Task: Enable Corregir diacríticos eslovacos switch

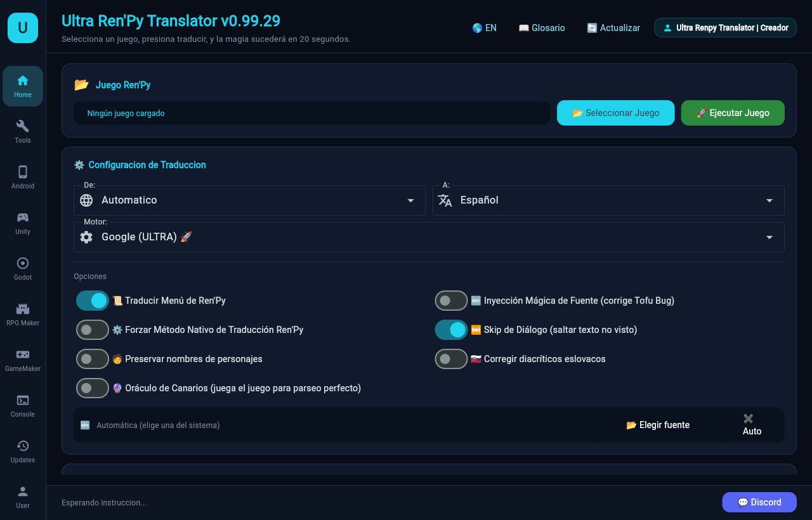Action: (451, 359)
